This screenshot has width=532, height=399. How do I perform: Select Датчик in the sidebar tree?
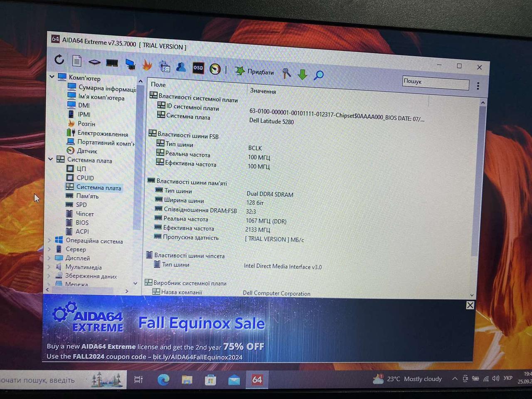click(x=82, y=151)
